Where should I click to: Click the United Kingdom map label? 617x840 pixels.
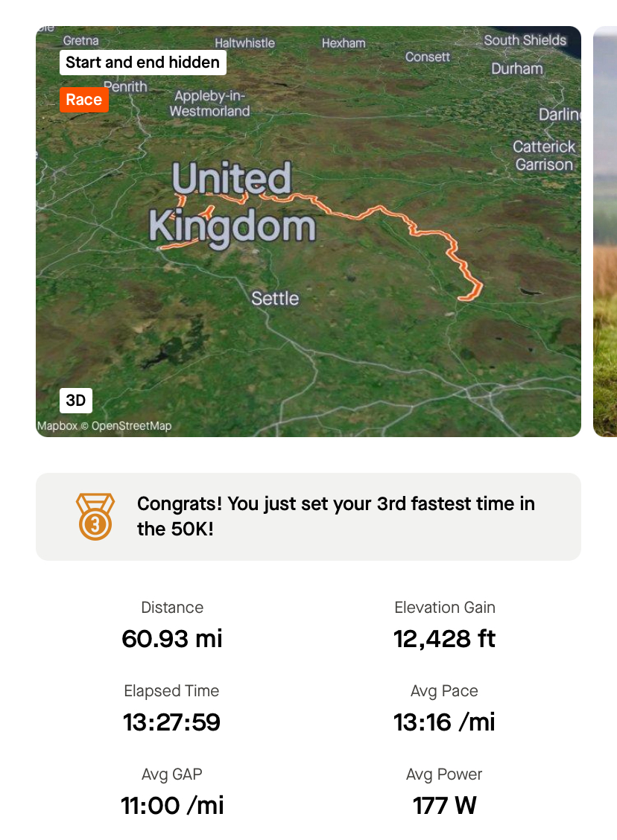pyautogui.click(x=232, y=203)
